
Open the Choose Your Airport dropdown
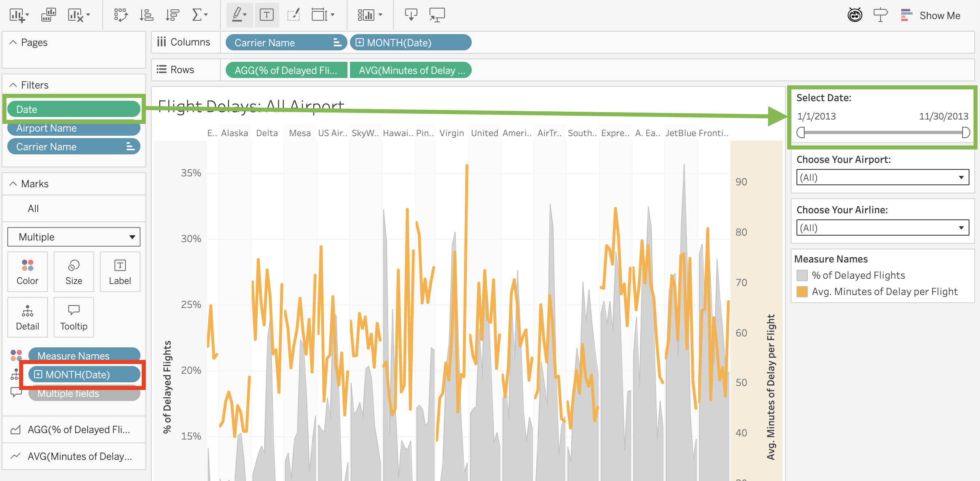point(883,178)
